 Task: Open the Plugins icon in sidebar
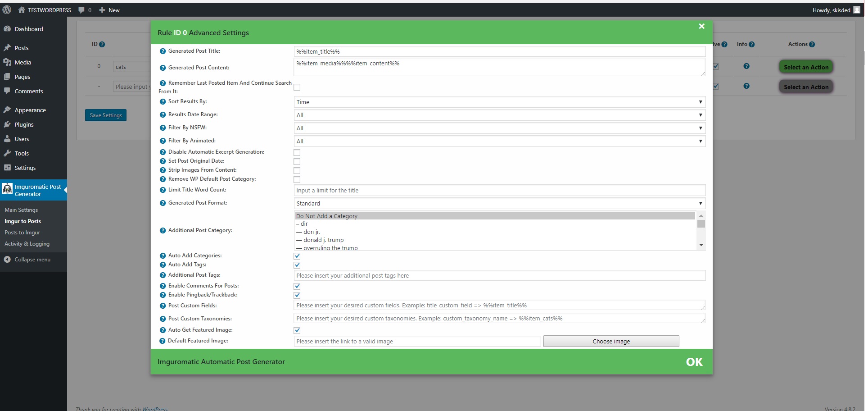pyautogui.click(x=8, y=124)
